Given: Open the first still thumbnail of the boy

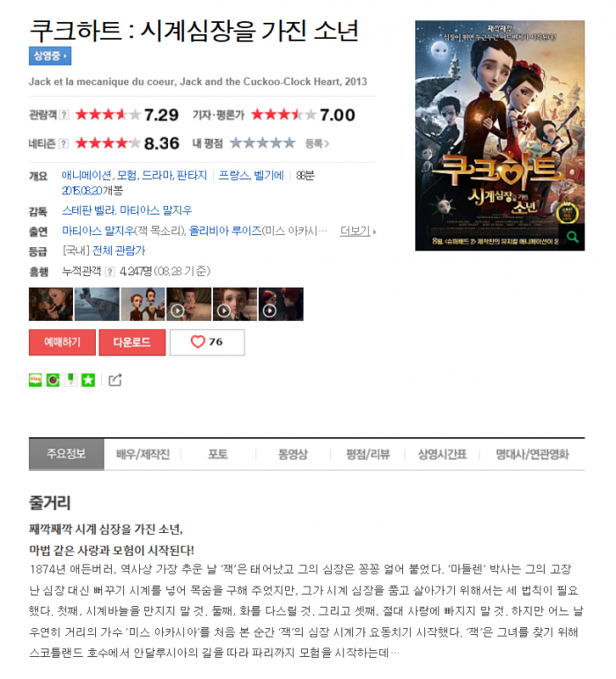Looking at the screenshot, I should pyautogui.click(x=51, y=304).
